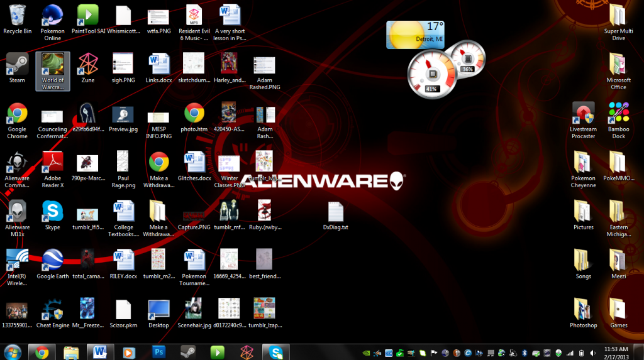Open the Windows Start menu
The image size is (644, 360).
click(x=13, y=352)
